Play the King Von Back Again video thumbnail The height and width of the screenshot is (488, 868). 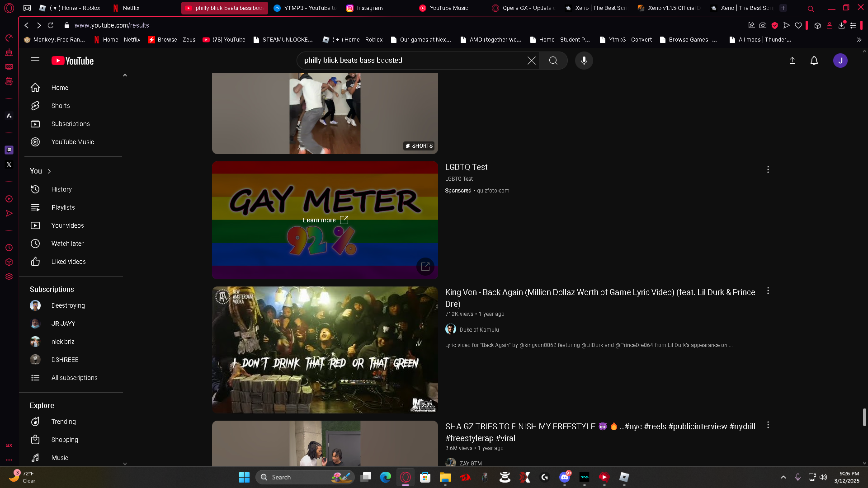tap(325, 350)
